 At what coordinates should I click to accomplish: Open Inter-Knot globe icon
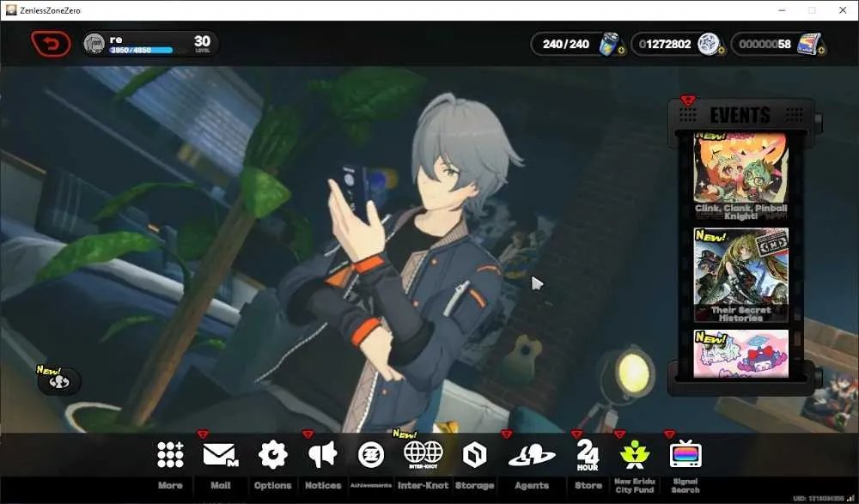click(x=423, y=454)
